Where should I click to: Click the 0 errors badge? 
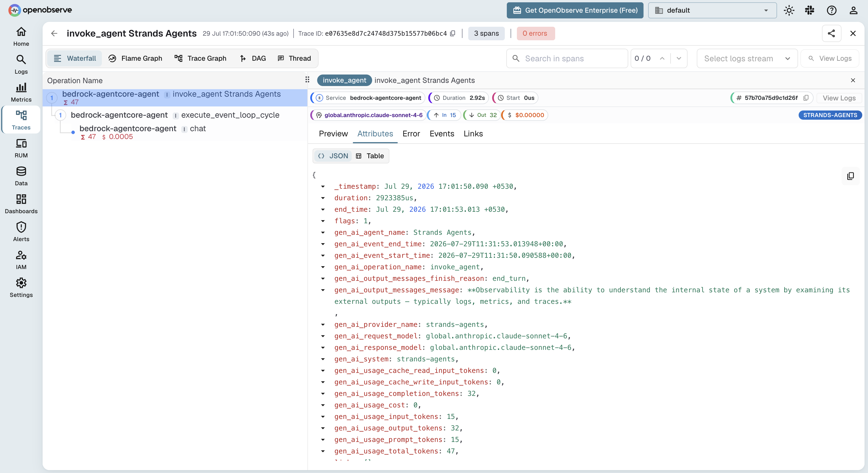tap(535, 33)
